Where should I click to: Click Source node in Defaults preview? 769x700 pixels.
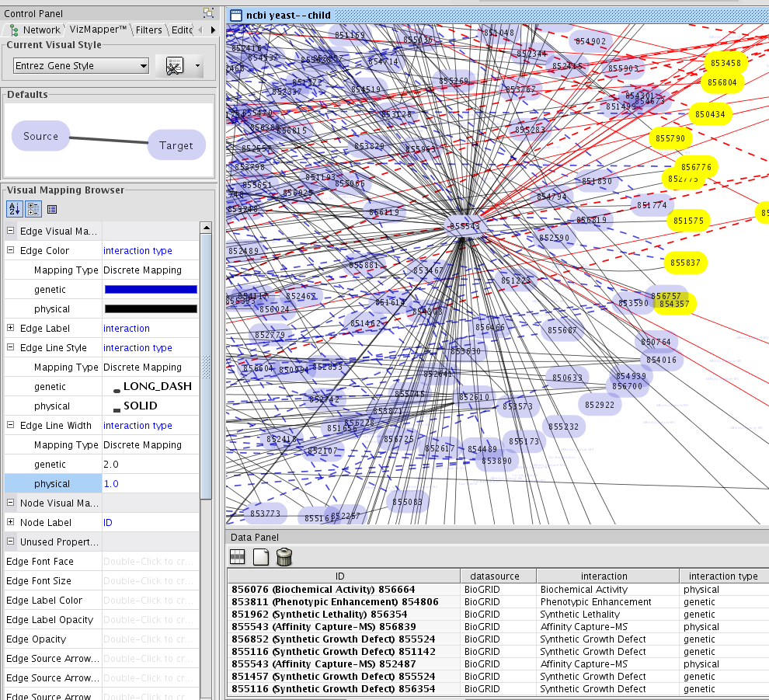[x=40, y=136]
